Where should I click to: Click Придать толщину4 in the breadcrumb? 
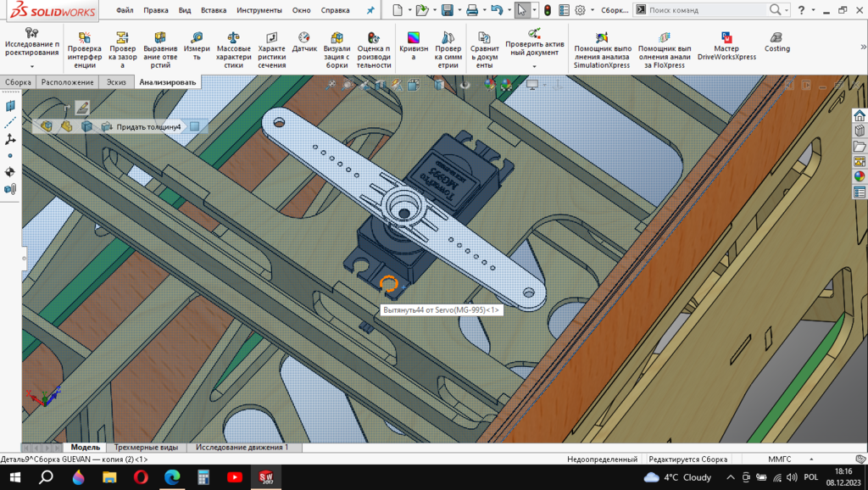(148, 126)
